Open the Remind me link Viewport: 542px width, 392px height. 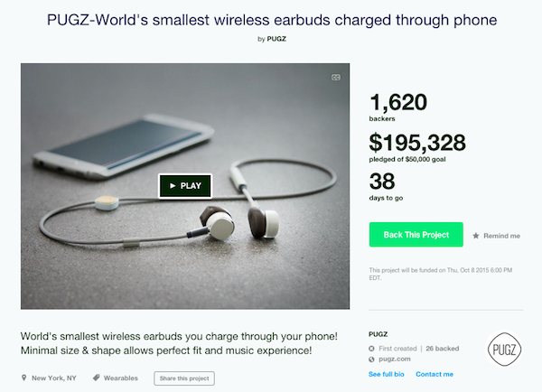(x=501, y=236)
